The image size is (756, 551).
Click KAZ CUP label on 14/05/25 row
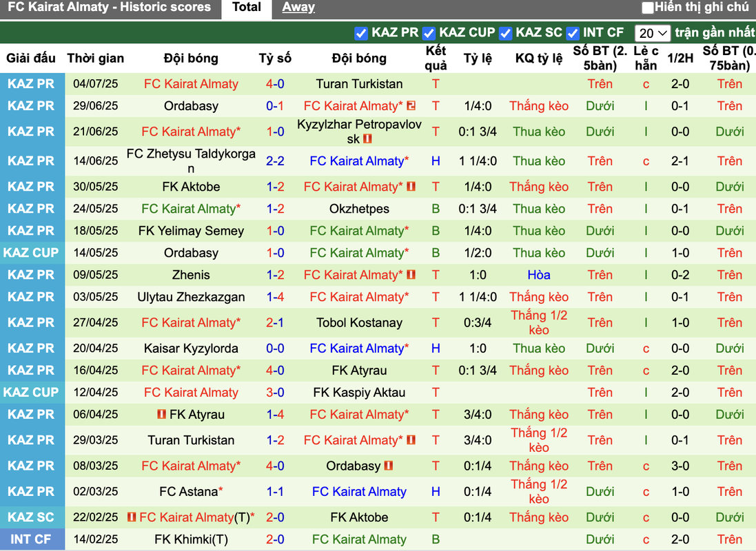(x=30, y=253)
